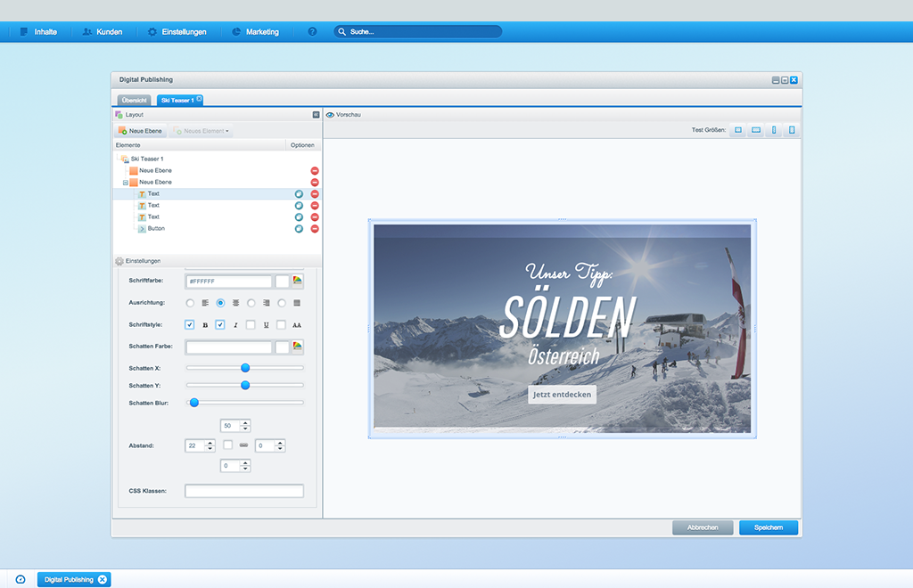The height and width of the screenshot is (588, 913).
Task: Select narrow phone test size icon
Action: [x=774, y=130]
